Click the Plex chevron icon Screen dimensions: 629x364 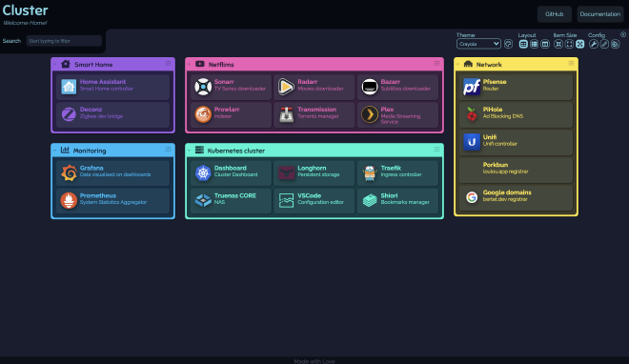click(370, 114)
